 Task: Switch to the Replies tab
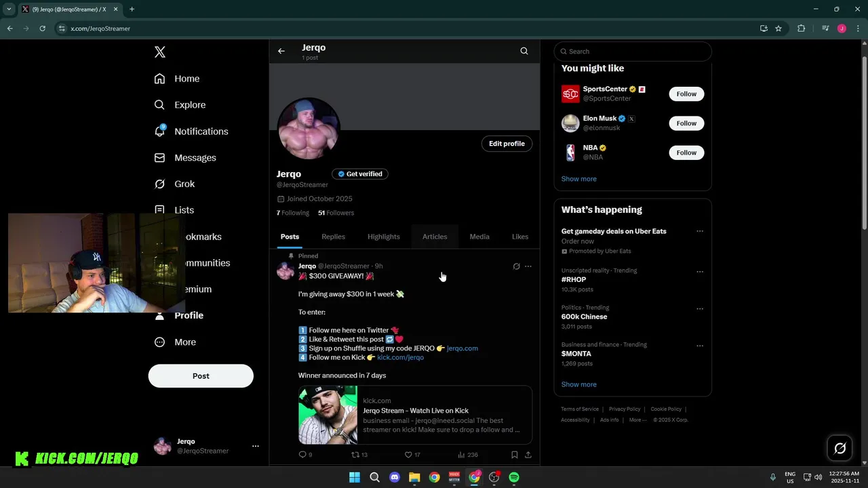pos(334,237)
